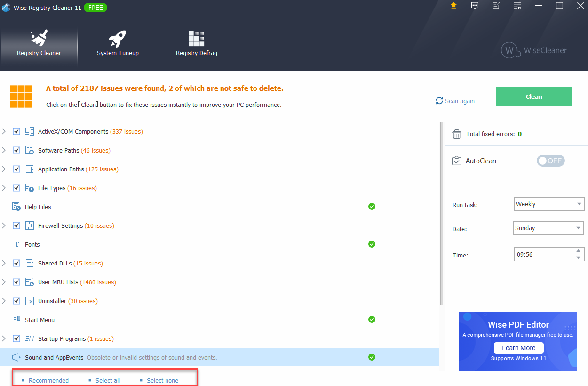The height and width of the screenshot is (386, 588).
Task: Switch to the Registry Cleaner tab
Action: point(39,44)
